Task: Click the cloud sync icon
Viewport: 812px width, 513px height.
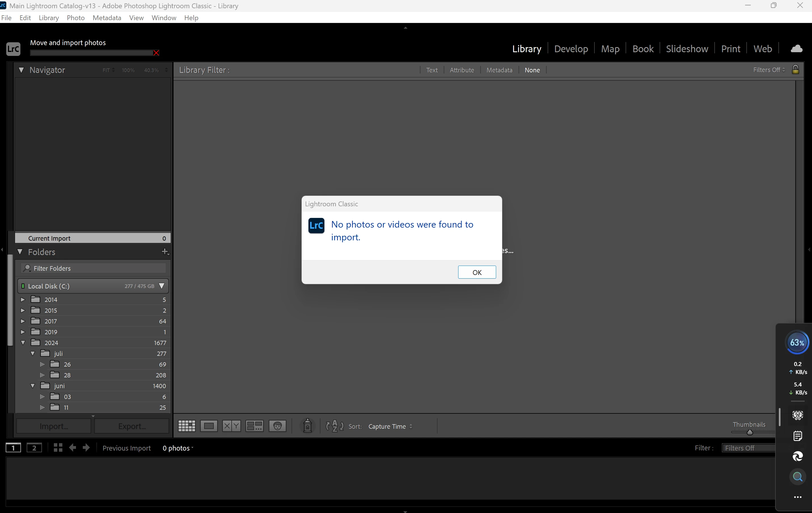Action: click(796, 49)
